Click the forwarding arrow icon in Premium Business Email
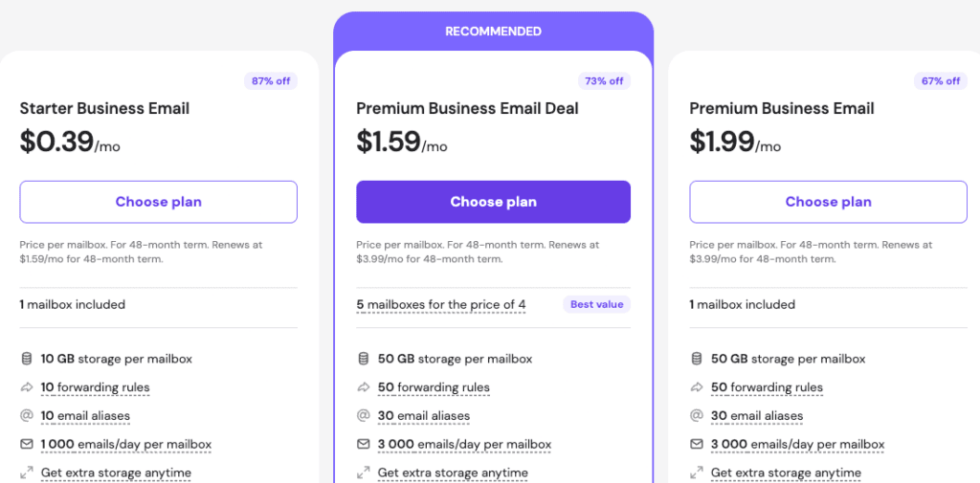 (x=696, y=387)
